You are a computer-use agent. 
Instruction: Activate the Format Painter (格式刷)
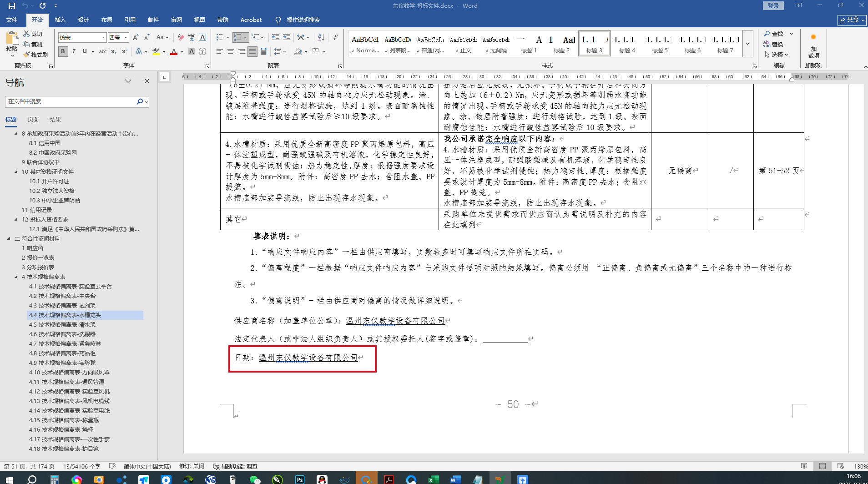[x=35, y=55]
